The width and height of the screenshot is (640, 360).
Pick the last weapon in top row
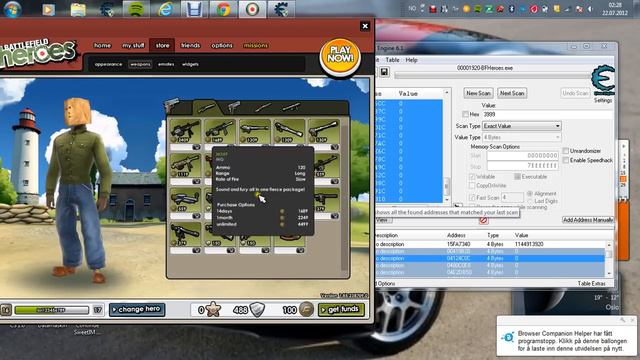tap(324, 131)
